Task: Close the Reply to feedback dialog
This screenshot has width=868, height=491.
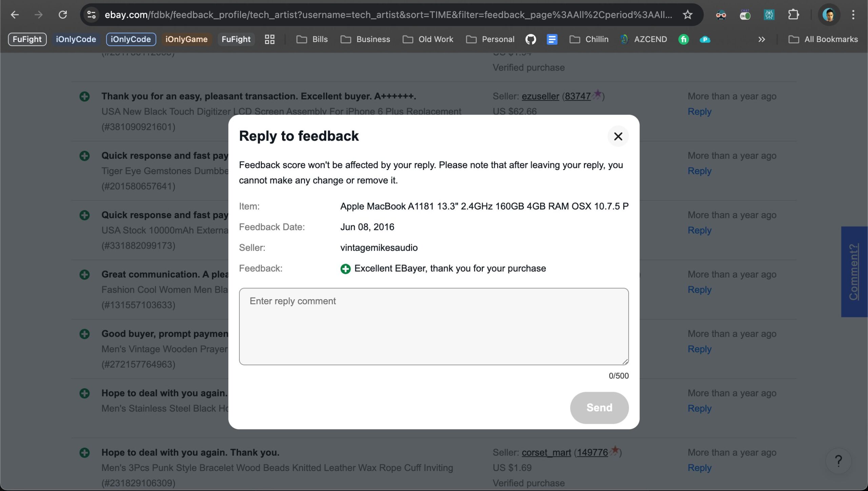Action: [x=618, y=136]
